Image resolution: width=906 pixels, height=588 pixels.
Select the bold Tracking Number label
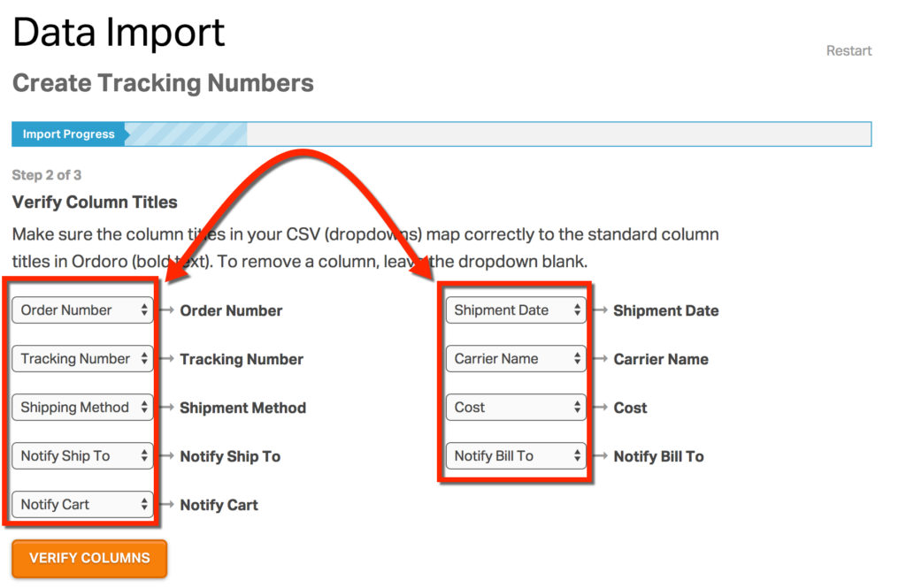242,359
